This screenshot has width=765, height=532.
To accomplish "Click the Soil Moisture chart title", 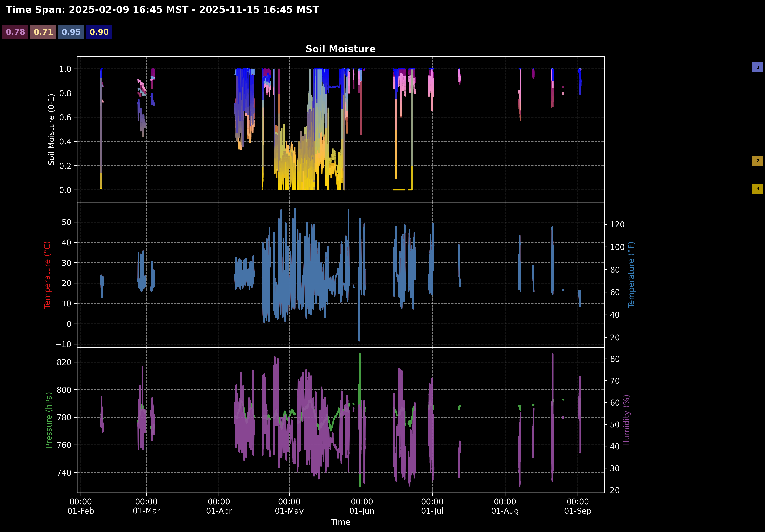I will 341,49.
